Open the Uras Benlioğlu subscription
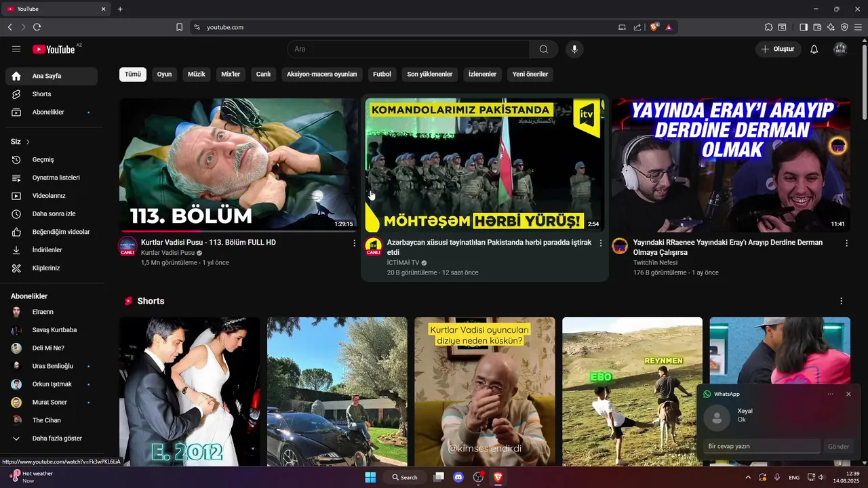The image size is (868, 488). 52,366
